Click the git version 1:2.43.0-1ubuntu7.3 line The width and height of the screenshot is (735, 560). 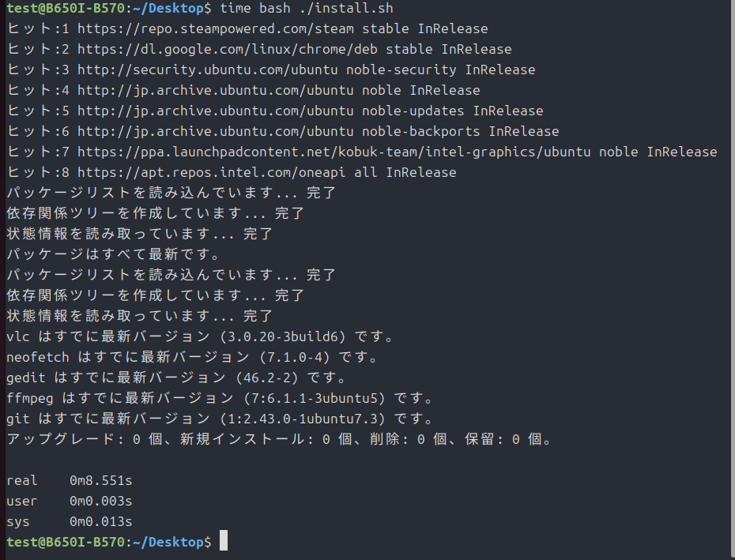pos(220,419)
